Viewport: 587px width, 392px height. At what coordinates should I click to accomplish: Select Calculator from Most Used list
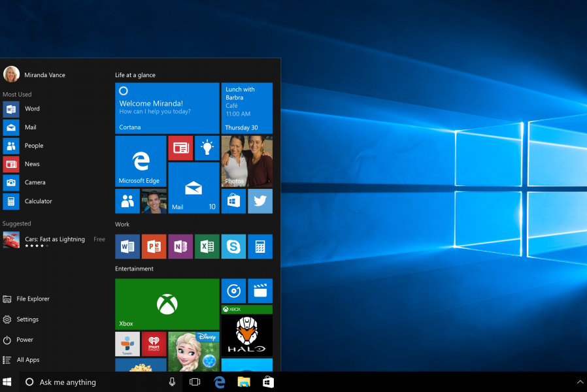pos(38,201)
